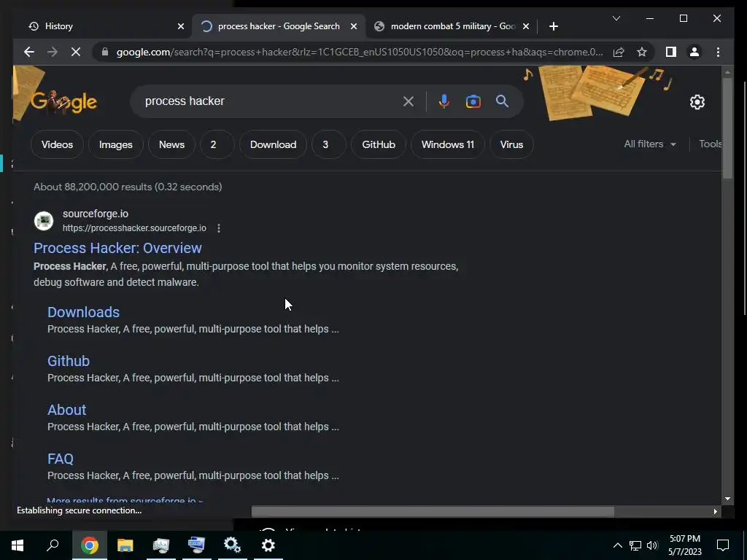
Task: Select the Virus search chip
Action: [x=511, y=144]
